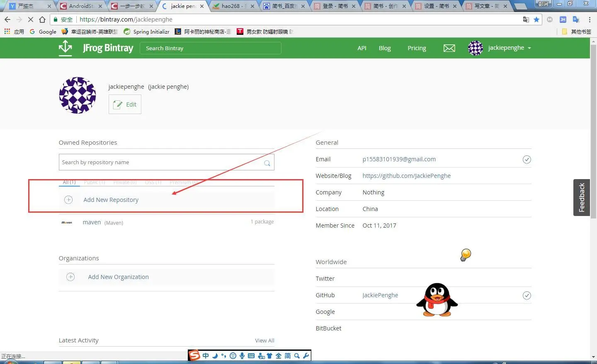Open the 应用 apps bookmark
This screenshot has width=597, height=364.
[x=14, y=32]
